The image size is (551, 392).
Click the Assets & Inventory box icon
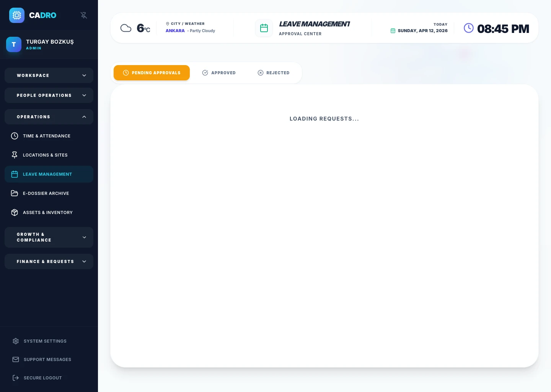(15, 212)
